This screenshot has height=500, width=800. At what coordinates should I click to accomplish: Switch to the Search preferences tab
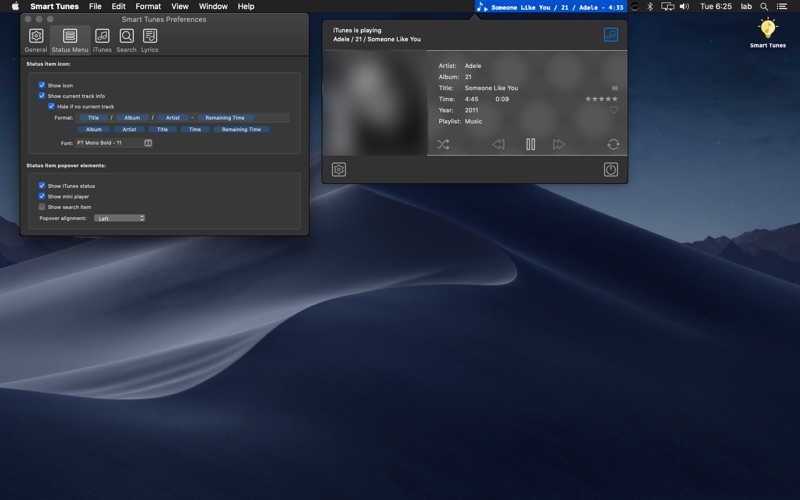pos(126,40)
